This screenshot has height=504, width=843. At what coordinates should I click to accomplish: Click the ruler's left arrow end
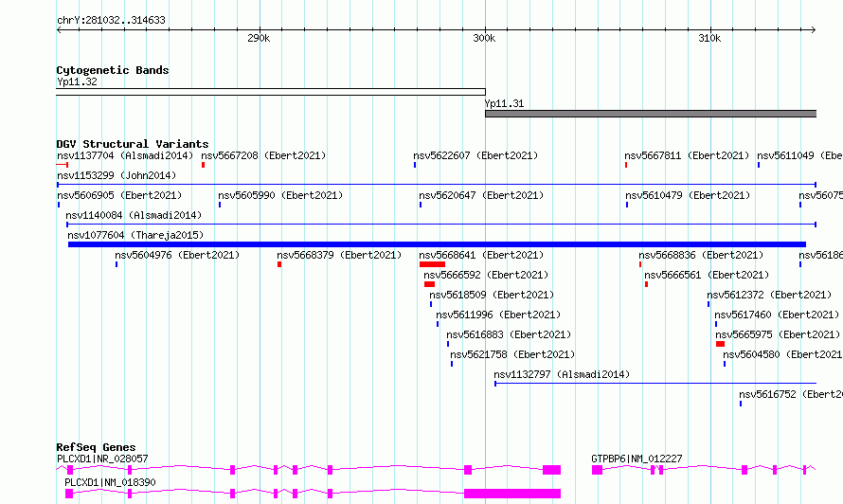[59, 30]
